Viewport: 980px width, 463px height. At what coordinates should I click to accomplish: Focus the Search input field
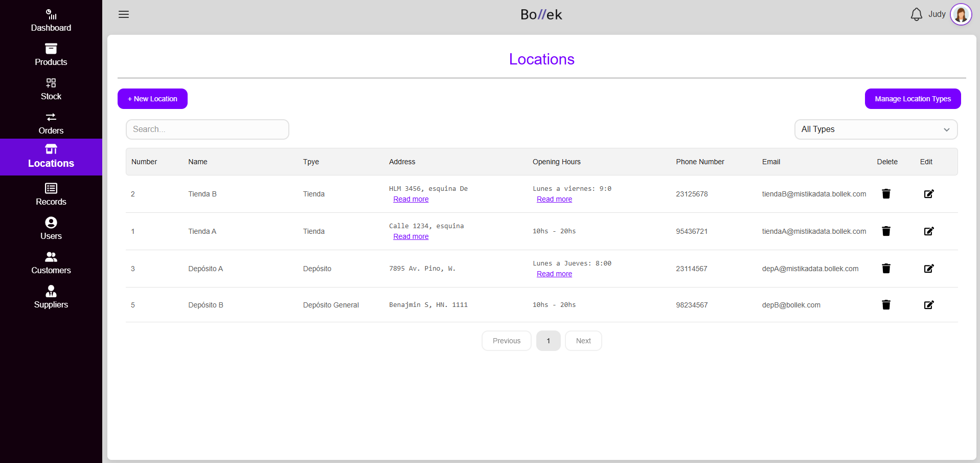[x=207, y=129]
